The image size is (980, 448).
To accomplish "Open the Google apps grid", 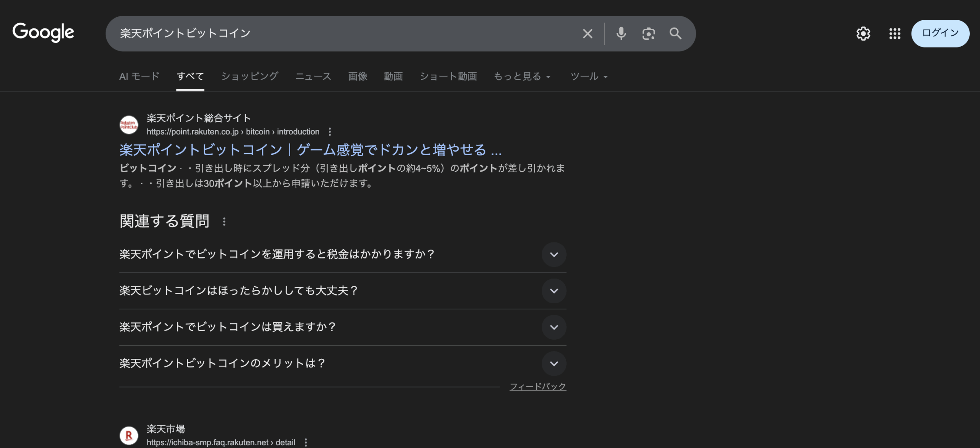I will [895, 34].
